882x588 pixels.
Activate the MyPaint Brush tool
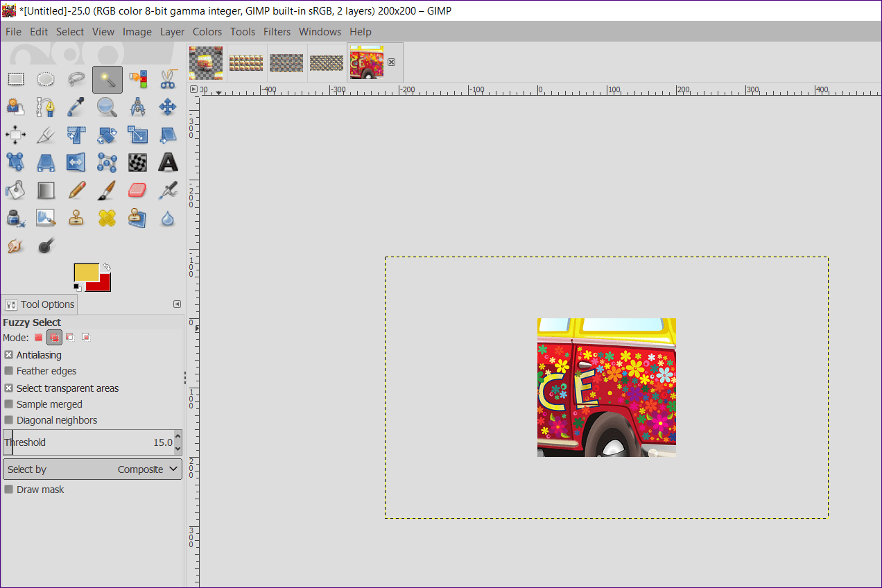(46, 218)
